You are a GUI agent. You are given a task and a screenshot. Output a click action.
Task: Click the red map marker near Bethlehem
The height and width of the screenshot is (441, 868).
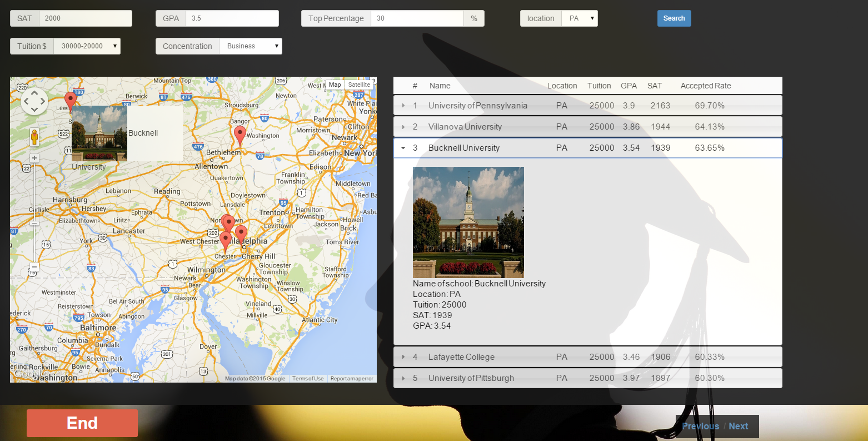240,136
